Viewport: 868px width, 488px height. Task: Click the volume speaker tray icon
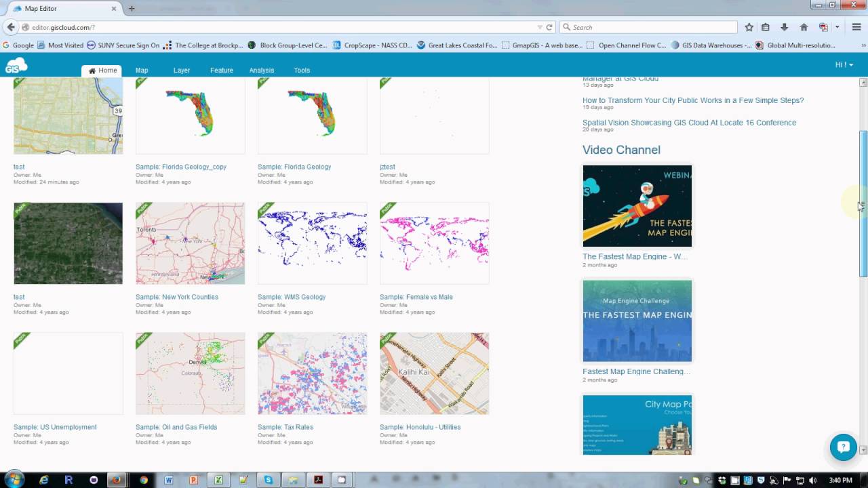coord(812,481)
